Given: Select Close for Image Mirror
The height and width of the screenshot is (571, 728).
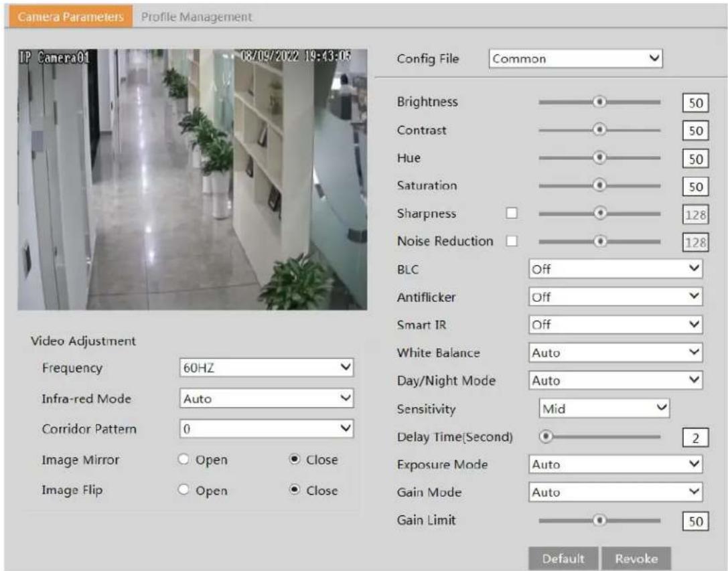Looking at the screenshot, I should coord(295,459).
